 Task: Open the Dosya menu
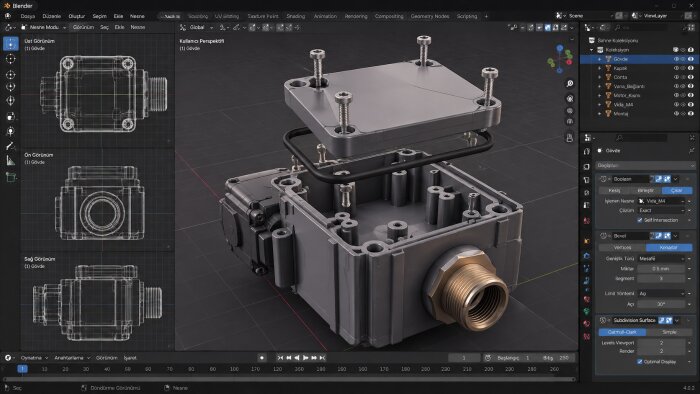click(x=28, y=16)
